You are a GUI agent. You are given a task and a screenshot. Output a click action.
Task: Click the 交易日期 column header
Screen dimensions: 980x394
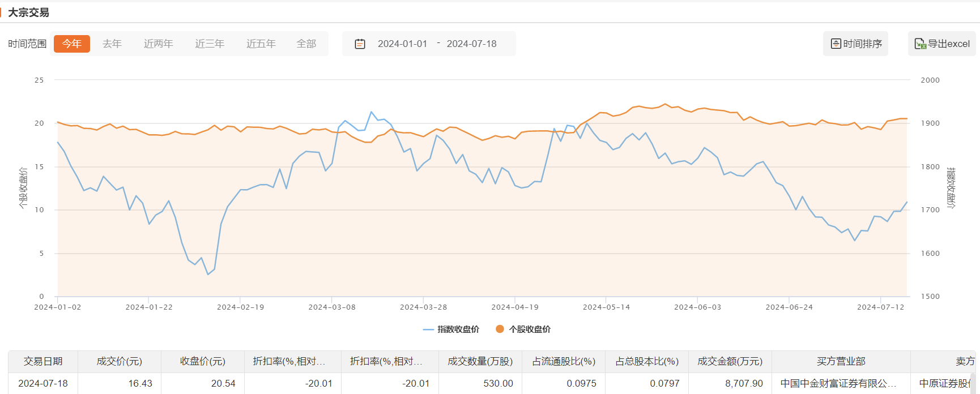click(x=43, y=361)
